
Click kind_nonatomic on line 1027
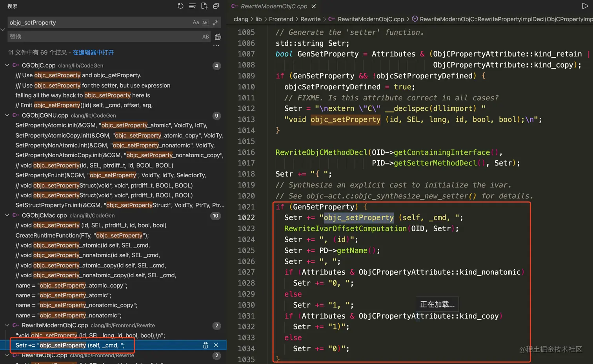coord(490,272)
